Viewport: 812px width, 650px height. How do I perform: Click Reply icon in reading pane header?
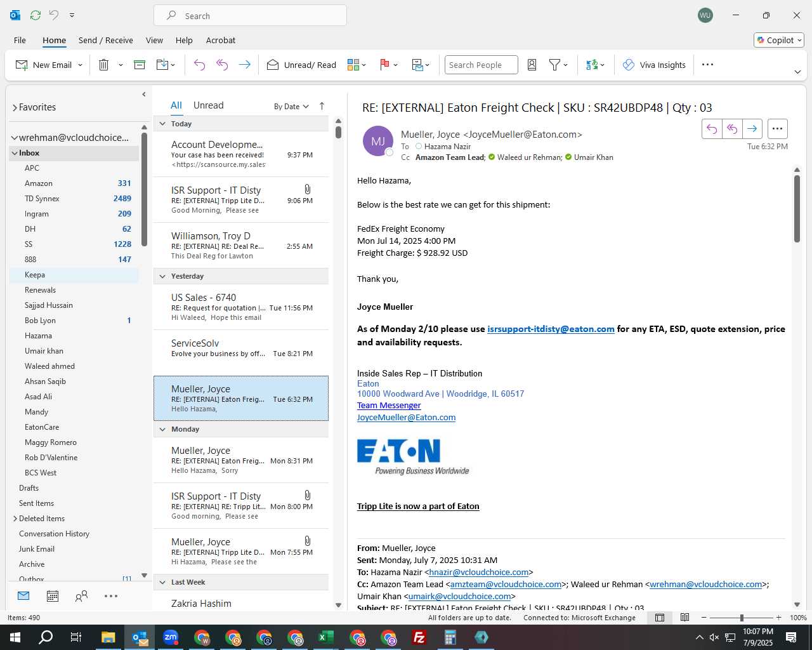coord(712,129)
